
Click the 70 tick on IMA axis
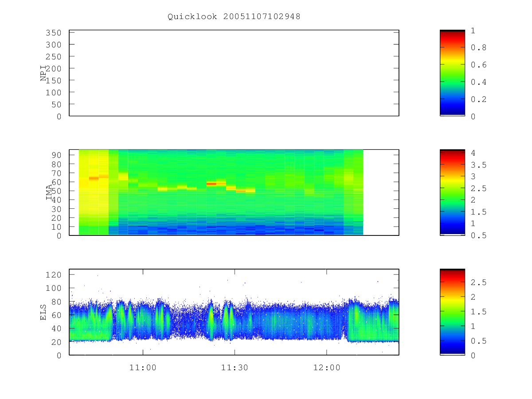click(57, 173)
